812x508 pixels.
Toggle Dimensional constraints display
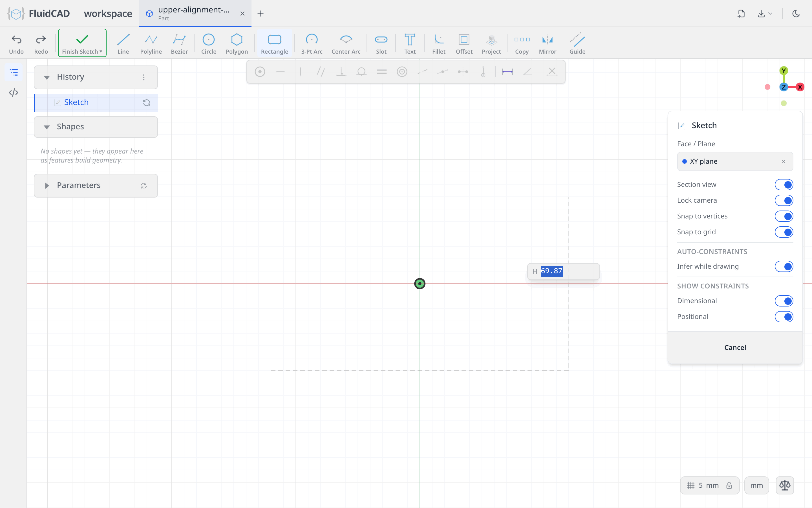pos(784,301)
